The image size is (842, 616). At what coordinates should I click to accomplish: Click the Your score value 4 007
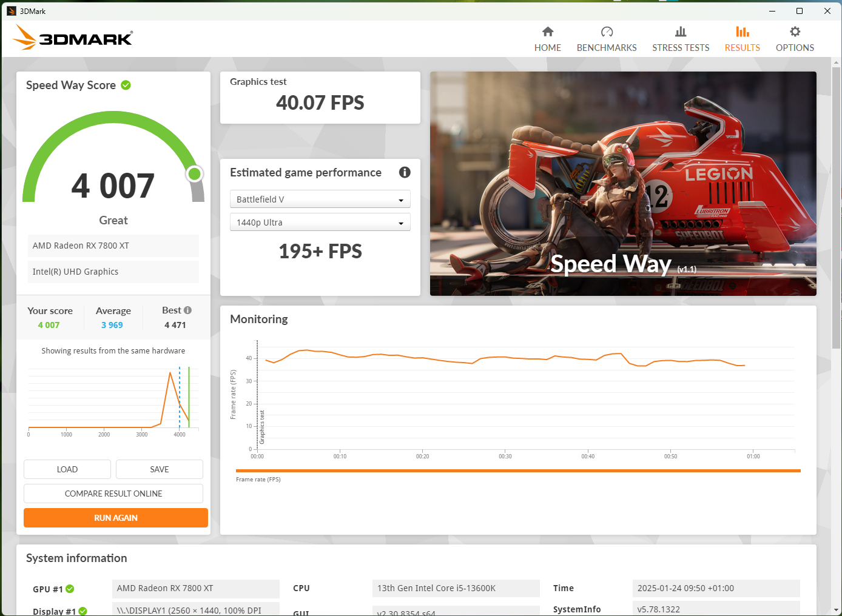(49, 325)
